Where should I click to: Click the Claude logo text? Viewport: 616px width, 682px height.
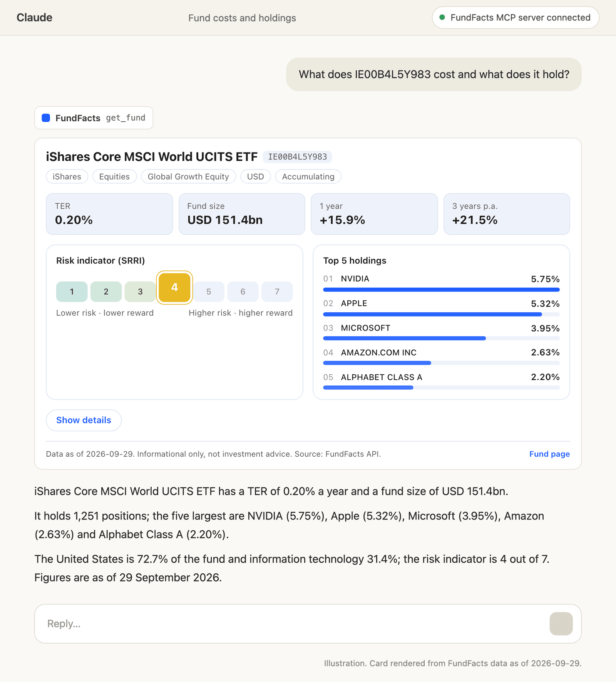pos(34,18)
